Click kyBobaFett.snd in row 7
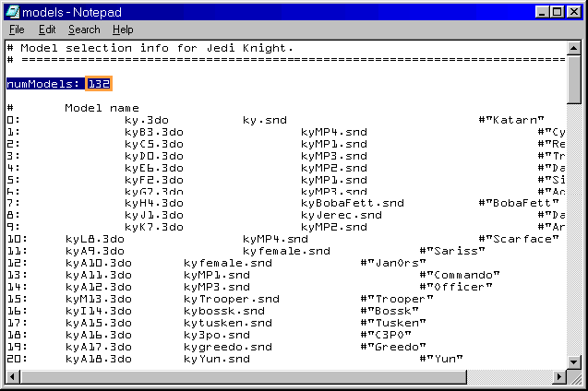The image size is (588, 391). (353, 203)
